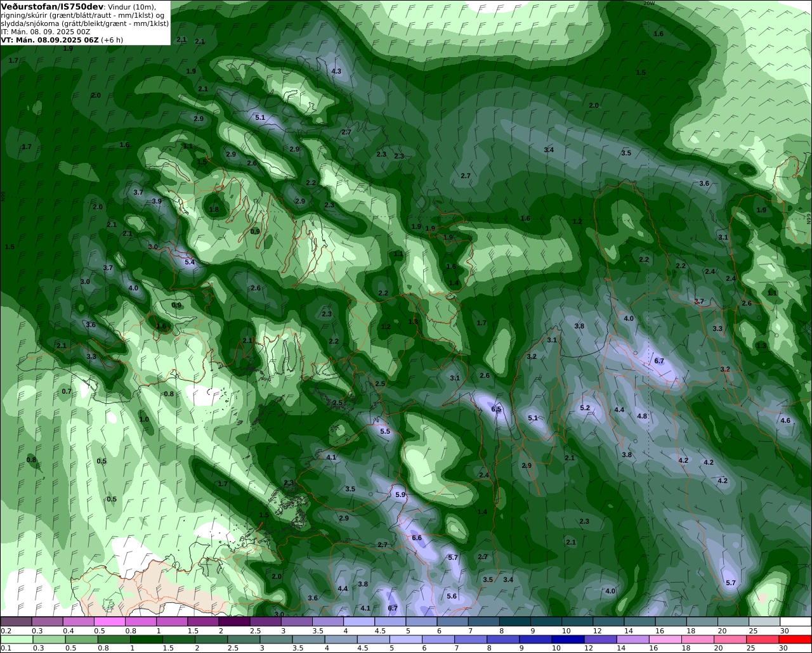Click the 0.1 label in the legend
The image size is (812, 653).
coord(6,648)
